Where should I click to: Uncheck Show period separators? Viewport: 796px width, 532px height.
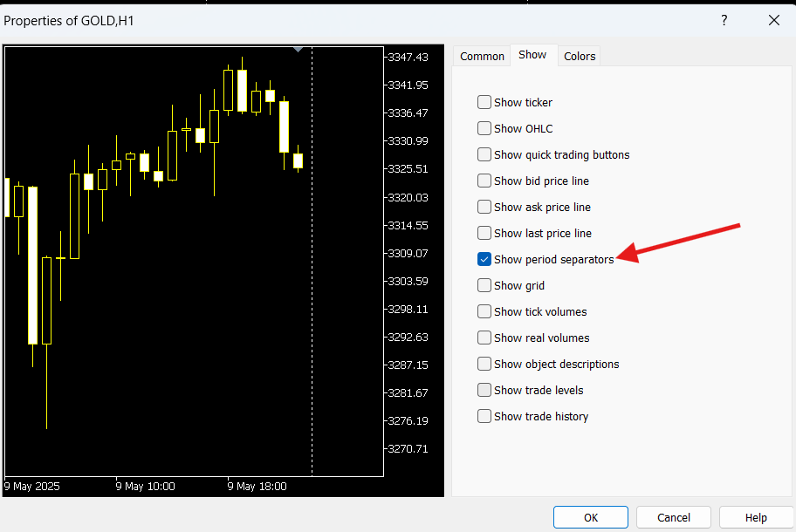tap(484, 259)
